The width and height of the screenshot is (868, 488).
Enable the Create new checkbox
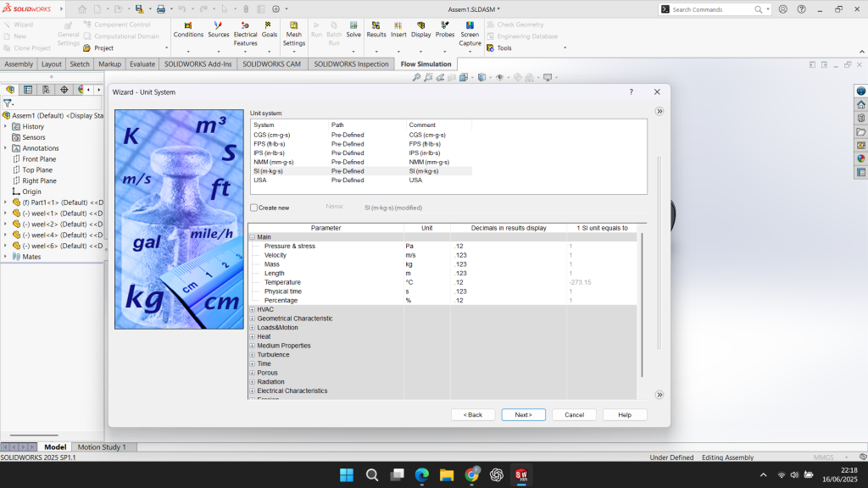click(254, 208)
